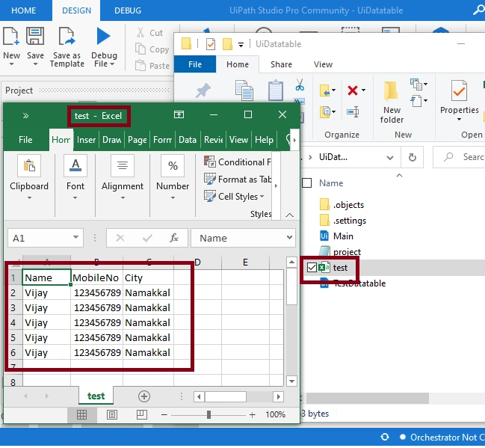Screen dimensions: 485x448
Task: Open Properties in Explorer ribbon
Action: point(459,100)
